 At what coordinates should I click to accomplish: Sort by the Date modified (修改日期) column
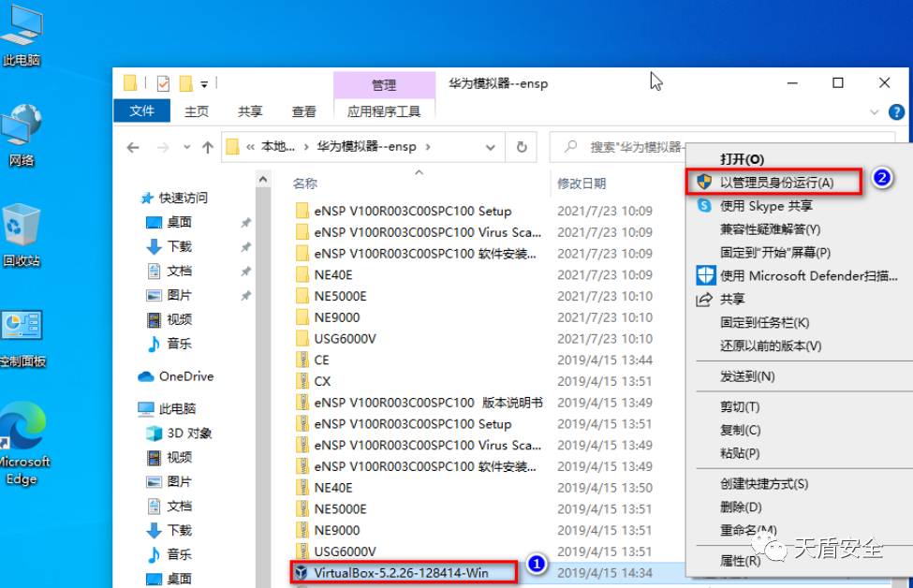coord(582,184)
